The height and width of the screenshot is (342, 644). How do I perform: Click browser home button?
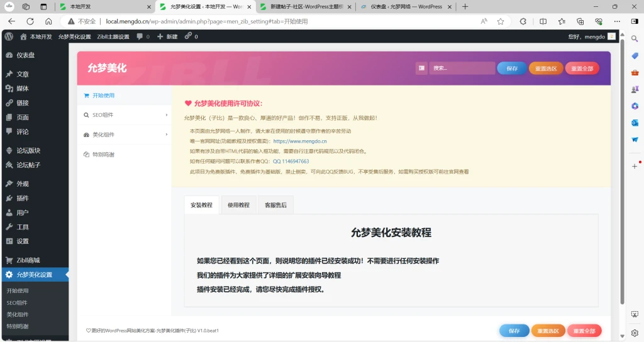coord(48,21)
